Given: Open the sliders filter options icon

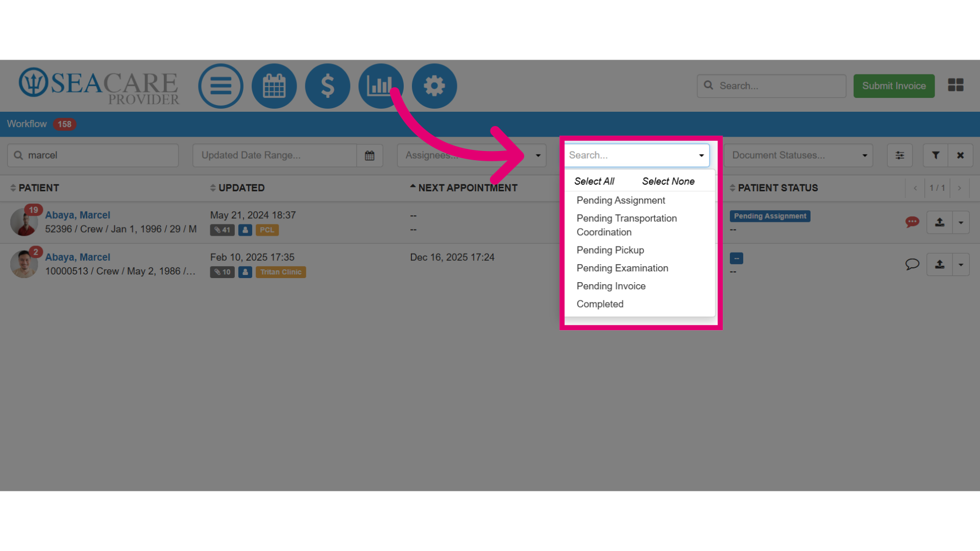Looking at the screenshot, I should click(x=899, y=155).
